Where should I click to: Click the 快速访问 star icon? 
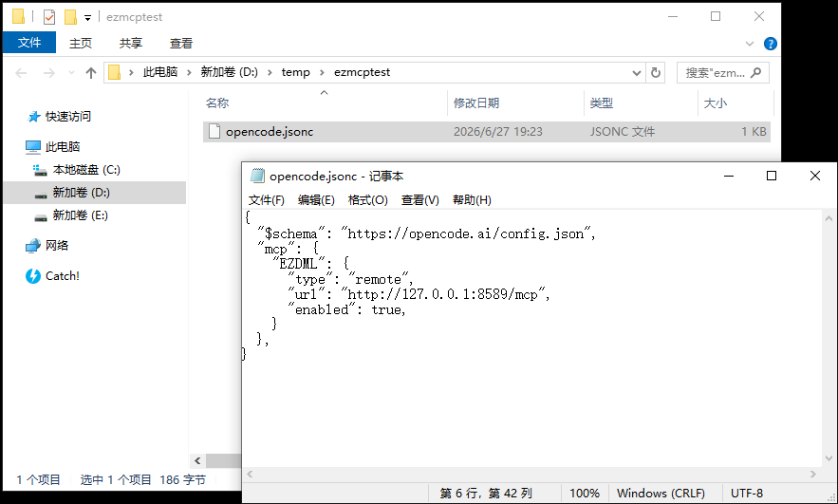(x=33, y=117)
